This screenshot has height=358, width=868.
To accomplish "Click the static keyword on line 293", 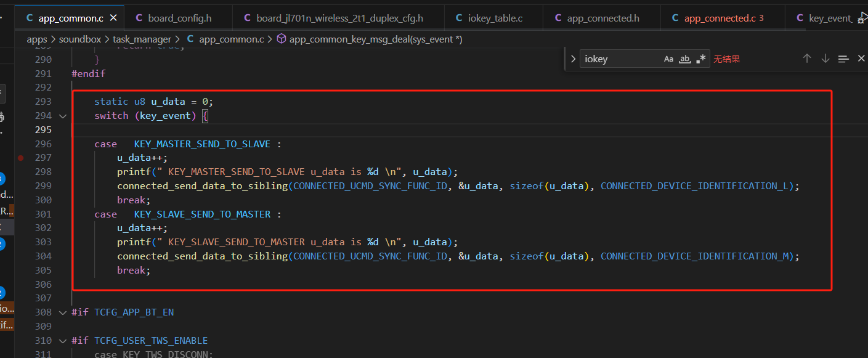I will click(112, 102).
